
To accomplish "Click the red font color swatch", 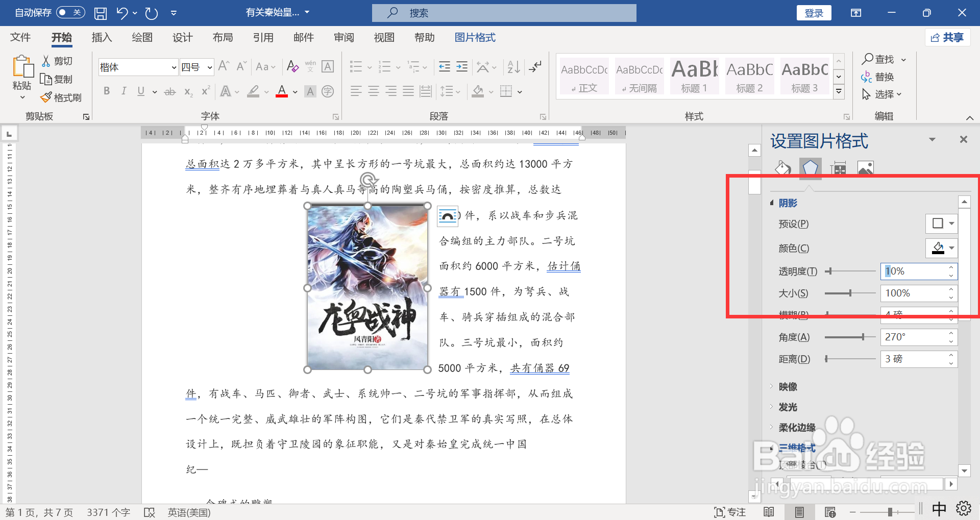I will [282, 91].
